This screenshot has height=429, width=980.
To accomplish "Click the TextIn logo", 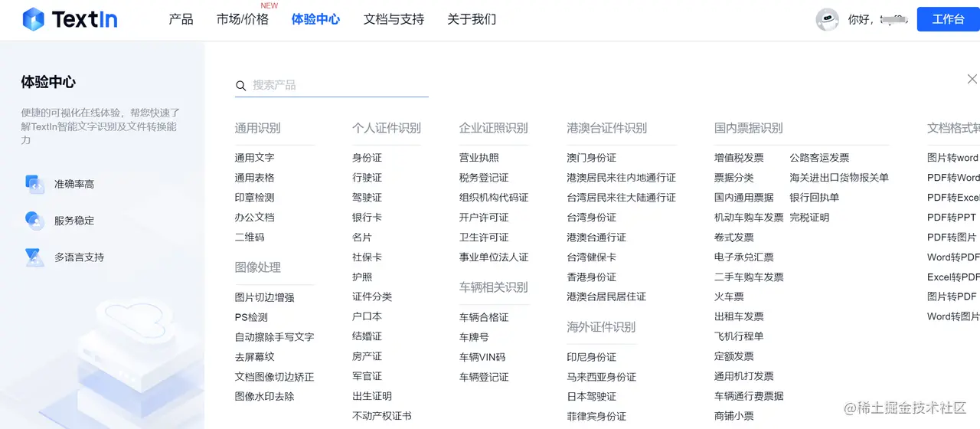I will [x=70, y=19].
